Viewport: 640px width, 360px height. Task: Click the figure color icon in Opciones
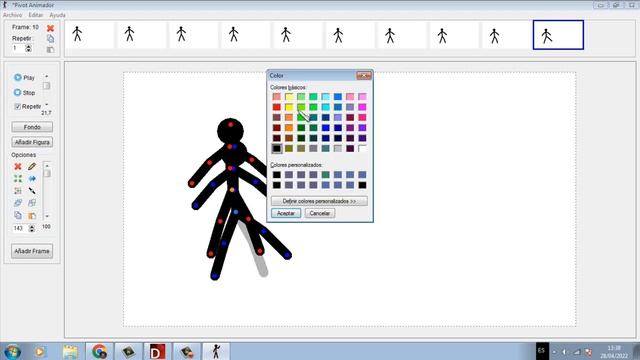(x=18, y=191)
